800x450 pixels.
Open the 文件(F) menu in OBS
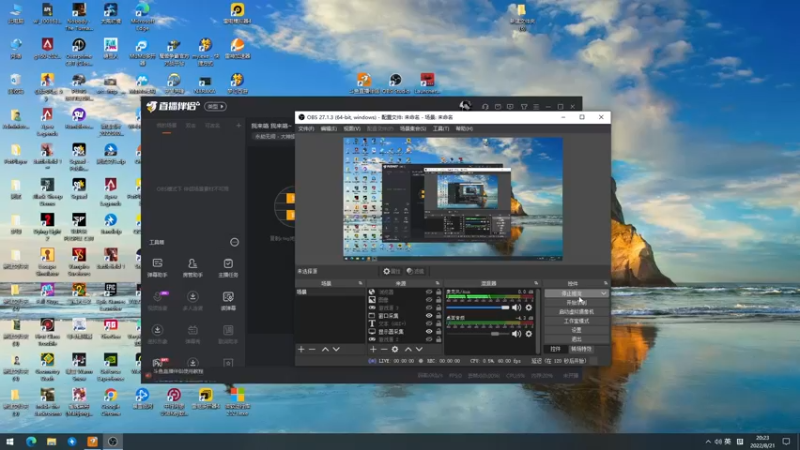[306, 129]
